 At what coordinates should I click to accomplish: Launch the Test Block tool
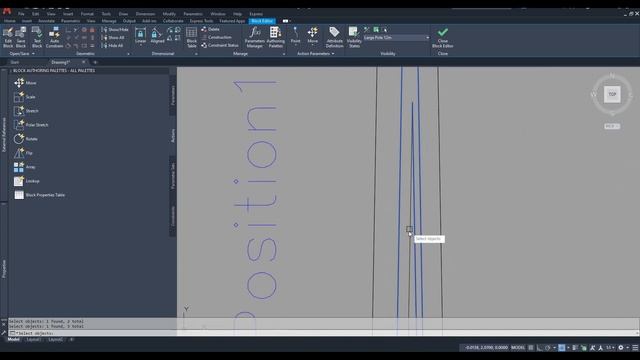tap(37, 37)
